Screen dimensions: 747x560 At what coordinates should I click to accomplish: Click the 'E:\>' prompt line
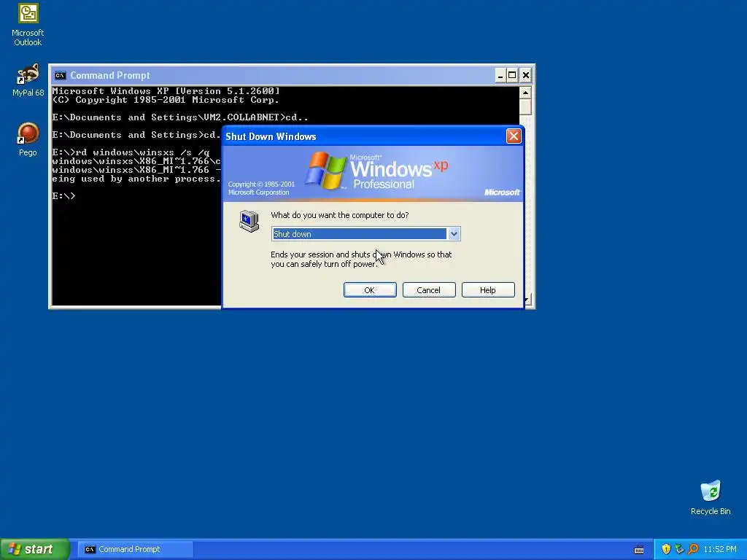click(64, 196)
